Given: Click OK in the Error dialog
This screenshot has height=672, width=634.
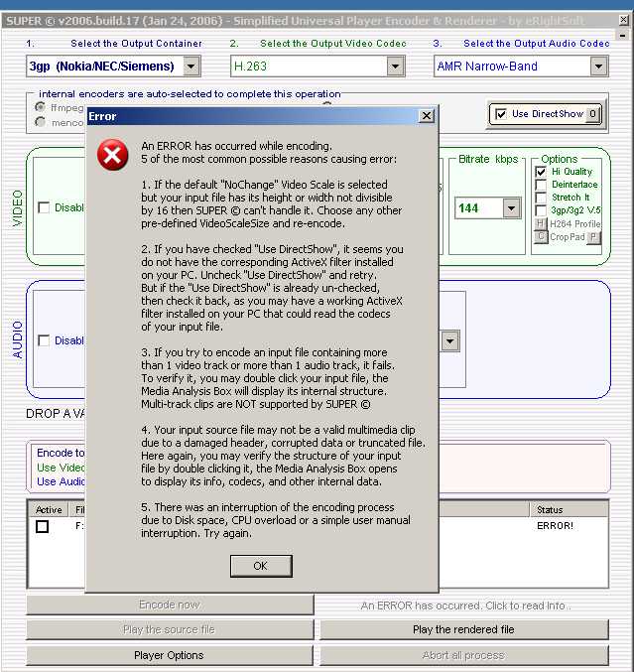Looking at the screenshot, I should coord(261,566).
